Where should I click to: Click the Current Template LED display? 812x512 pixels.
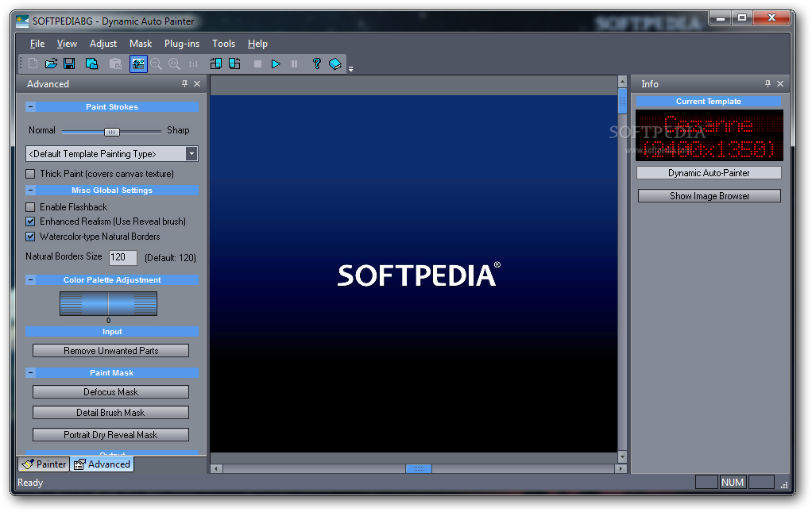(x=709, y=135)
